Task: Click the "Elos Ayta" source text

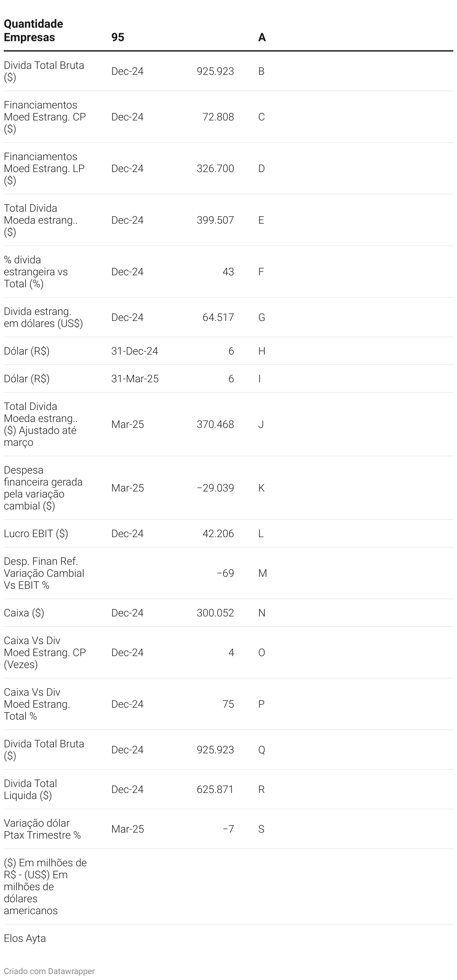Action: click(25, 938)
